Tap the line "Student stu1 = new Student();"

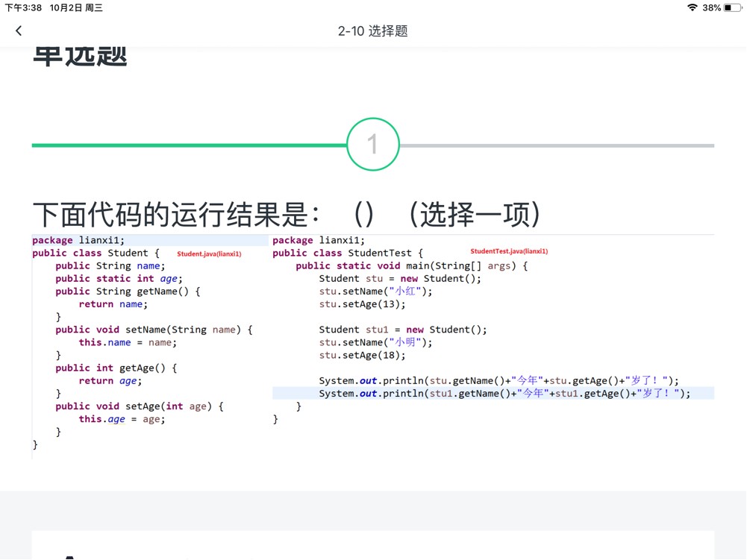pos(403,330)
